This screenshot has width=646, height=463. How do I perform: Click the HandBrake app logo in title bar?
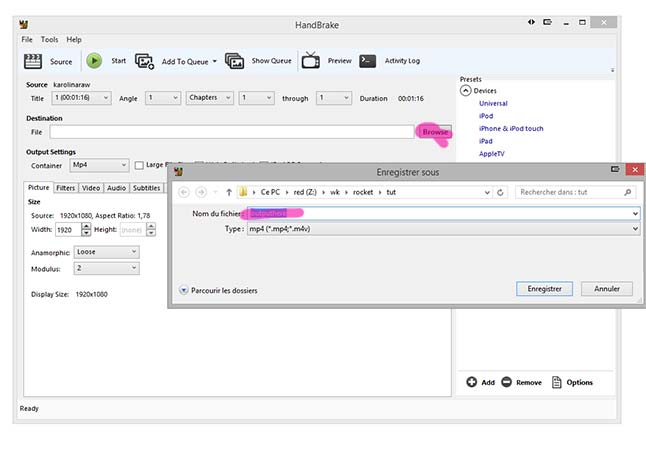pos(23,25)
